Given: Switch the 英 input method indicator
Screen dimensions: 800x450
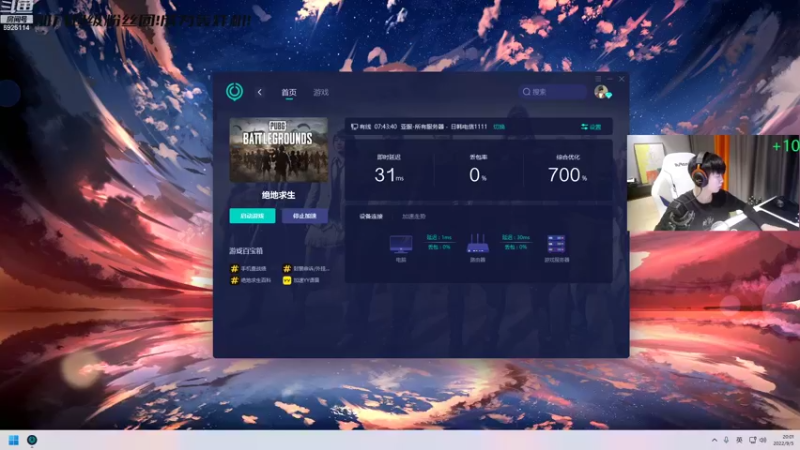Looking at the screenshot, I should [x=739, y=440].
